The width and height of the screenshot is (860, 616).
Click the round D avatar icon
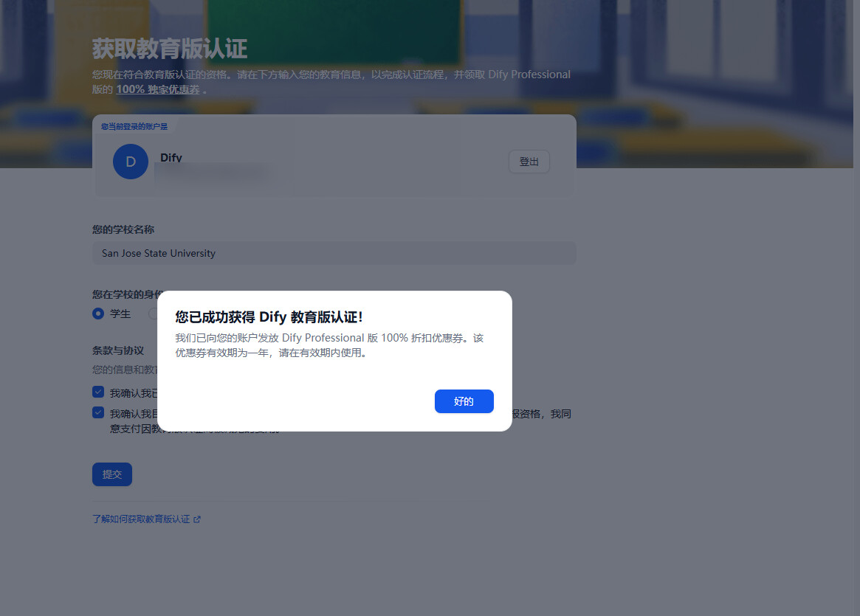click(x=131, y=162)
